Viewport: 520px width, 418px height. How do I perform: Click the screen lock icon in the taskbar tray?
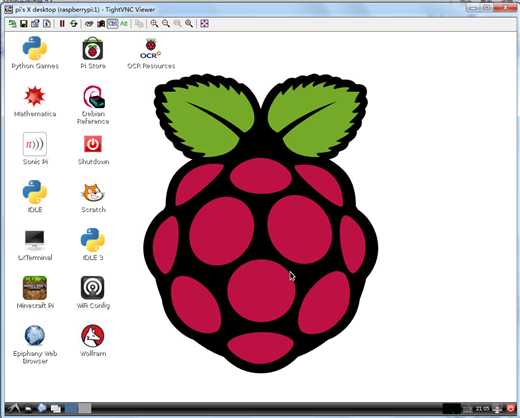click(498, 408)
